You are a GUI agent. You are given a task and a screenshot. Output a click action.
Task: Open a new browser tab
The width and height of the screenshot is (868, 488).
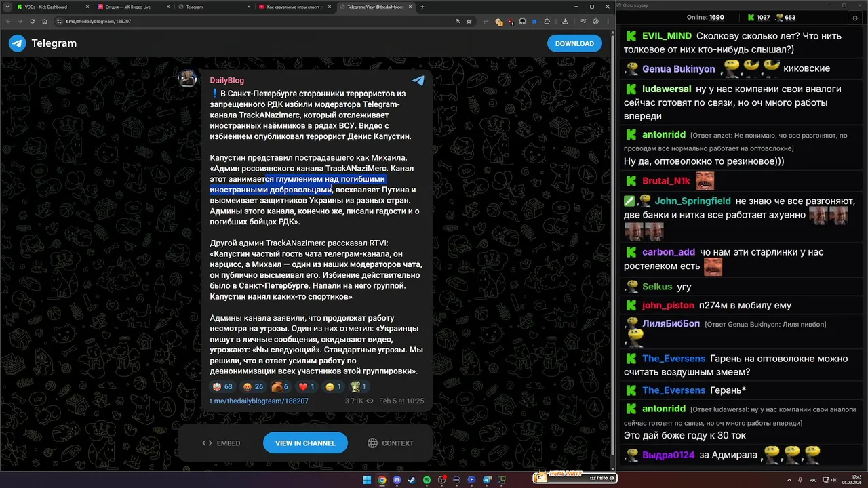[x=422, y=7]
